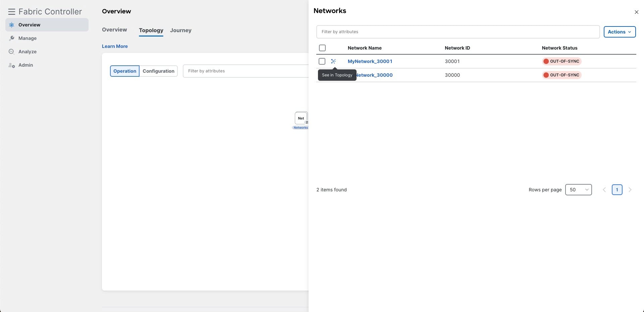The image size is (644, 312).
Task: Open the MyNetwork_30001 link
Action: 370,61
